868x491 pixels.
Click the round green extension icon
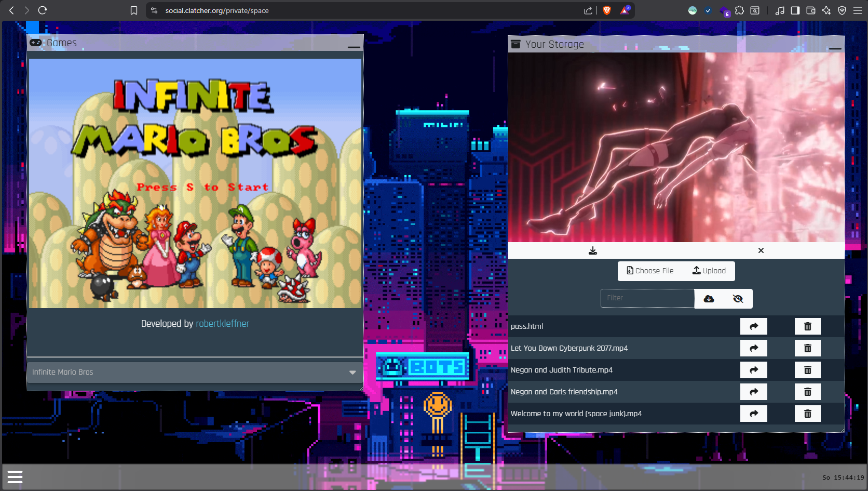(x=693, y=10)
